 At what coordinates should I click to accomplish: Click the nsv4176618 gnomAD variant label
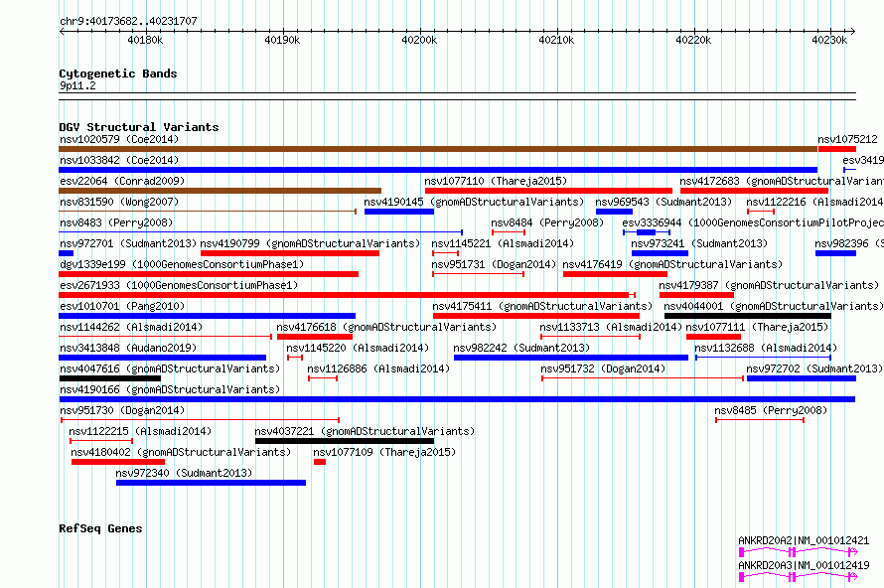pos(386,327)
